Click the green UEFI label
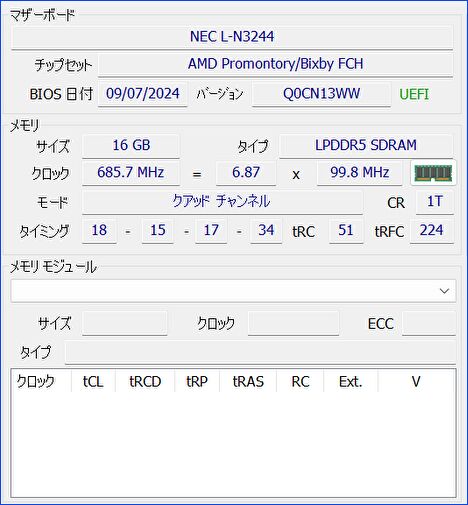Screen dimensions: 468x505 pos(414,94)
